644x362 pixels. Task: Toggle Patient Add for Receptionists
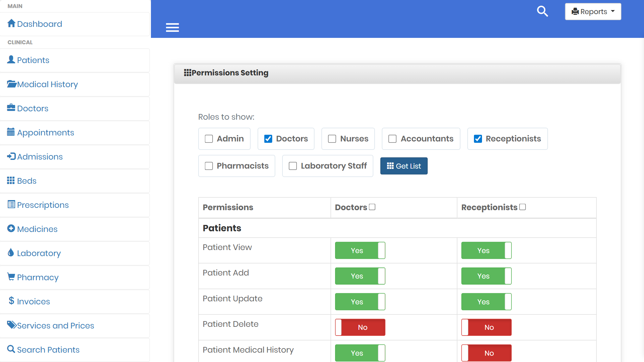[x=486, y=276]
